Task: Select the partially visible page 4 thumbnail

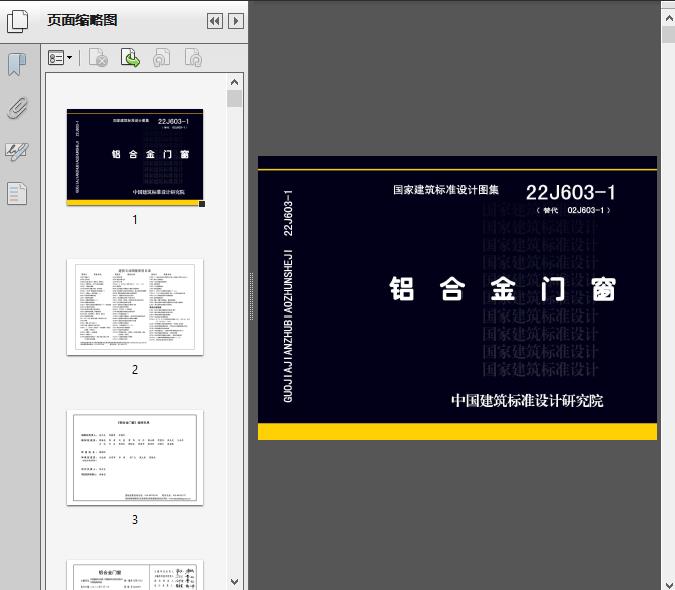Action: pyautogui.click(x=135, y=575)
